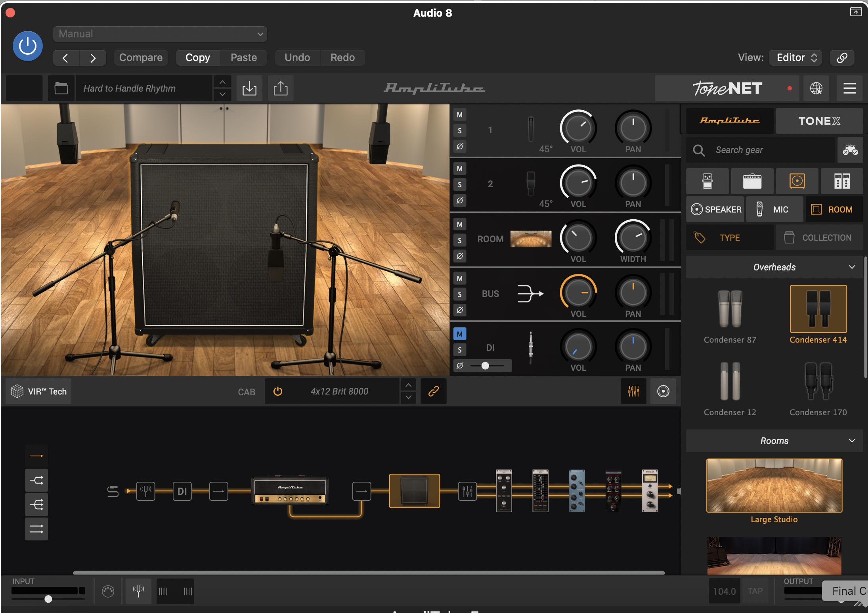Select the stomp pedal category icon

click(x=707, y=181)
